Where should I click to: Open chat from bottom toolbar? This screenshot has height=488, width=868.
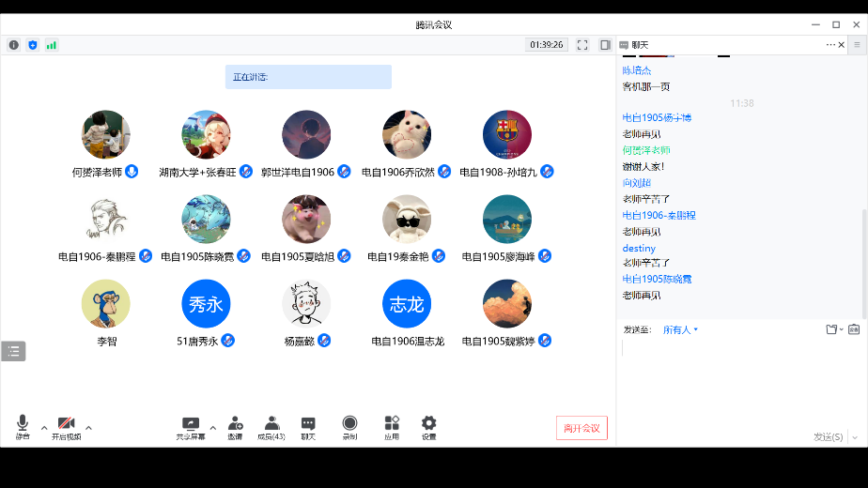coord(308,428)
